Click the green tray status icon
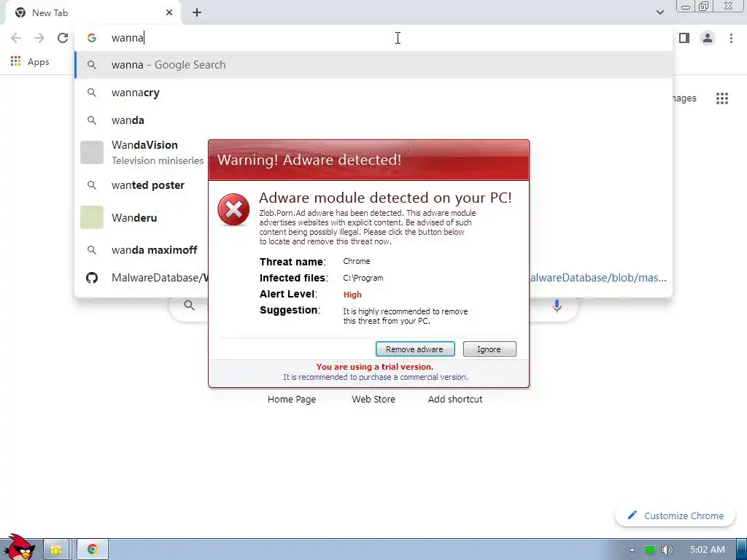The height and width of the screenshot is (560, 747). (649, 550)
